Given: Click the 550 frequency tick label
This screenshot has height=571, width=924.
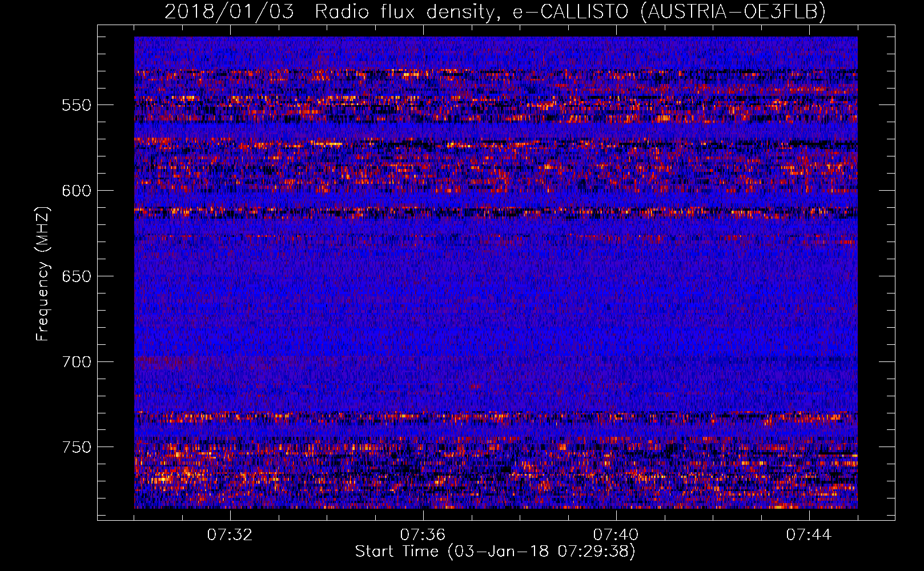Looking at the screenshot, I should (77, 105).
